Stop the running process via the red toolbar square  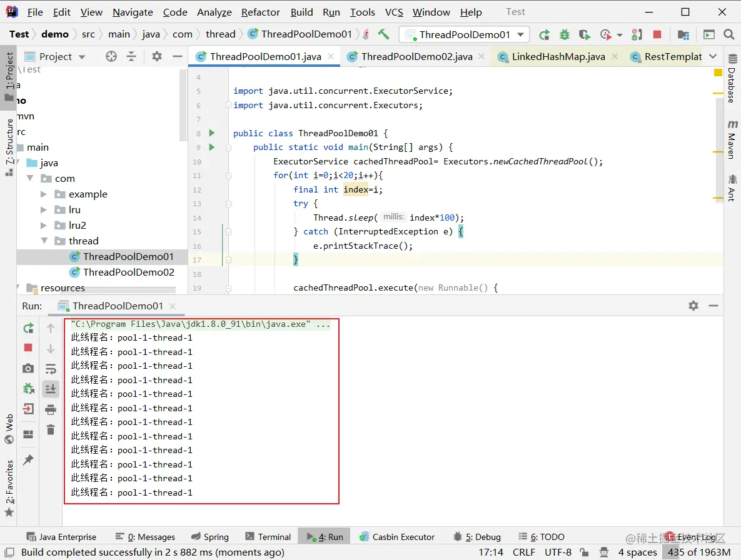pyautogui.click(x=657, y=34)
